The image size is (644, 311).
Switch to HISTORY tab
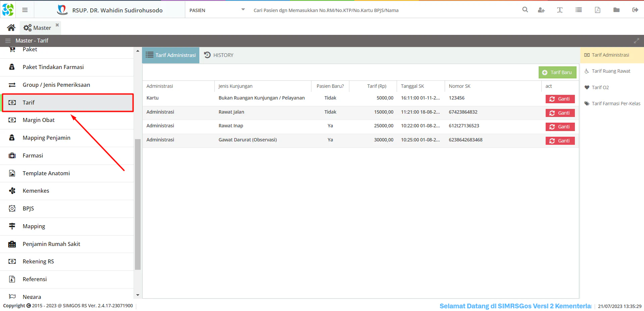point(219,55)
